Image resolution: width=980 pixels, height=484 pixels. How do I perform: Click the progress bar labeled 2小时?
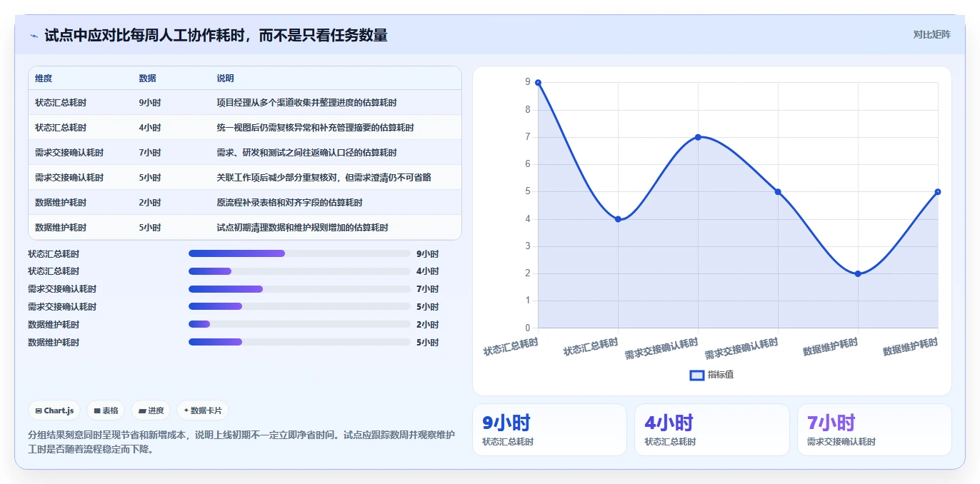pyautogui.click(x=299, y=325)
